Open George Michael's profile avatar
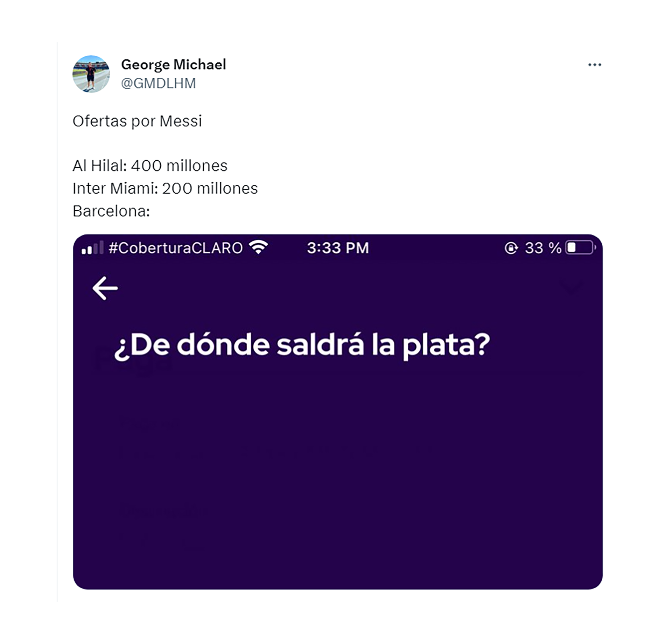The width and height of the screenshot is (672, 644). coord(91,74)
